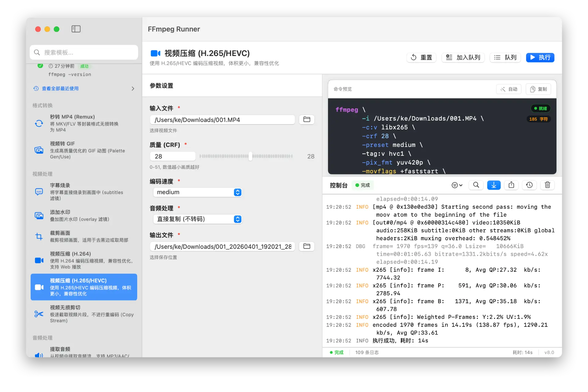Open the 视频压缩 (H.264) template

coord(84,260)
